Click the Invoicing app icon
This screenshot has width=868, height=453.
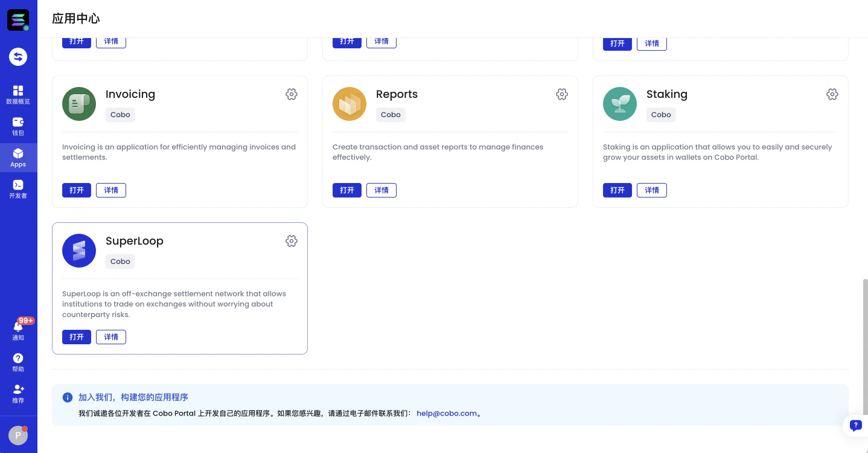[x=79, y=104]
